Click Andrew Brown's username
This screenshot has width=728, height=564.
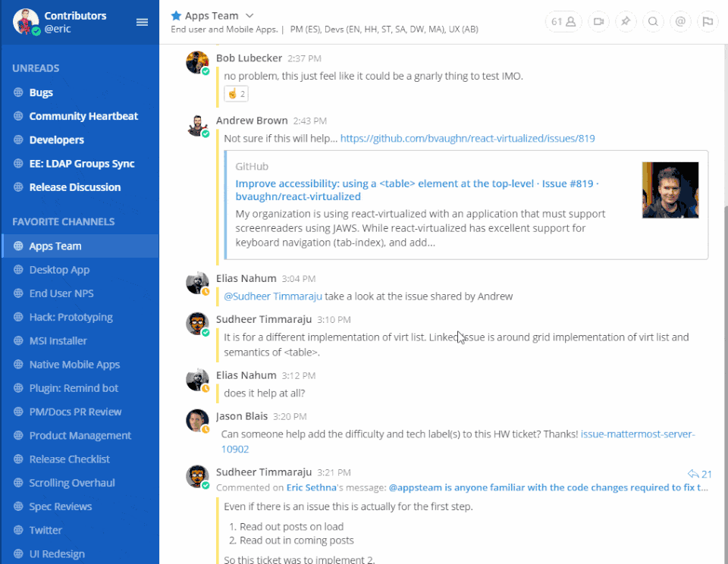tap(252, 121)
